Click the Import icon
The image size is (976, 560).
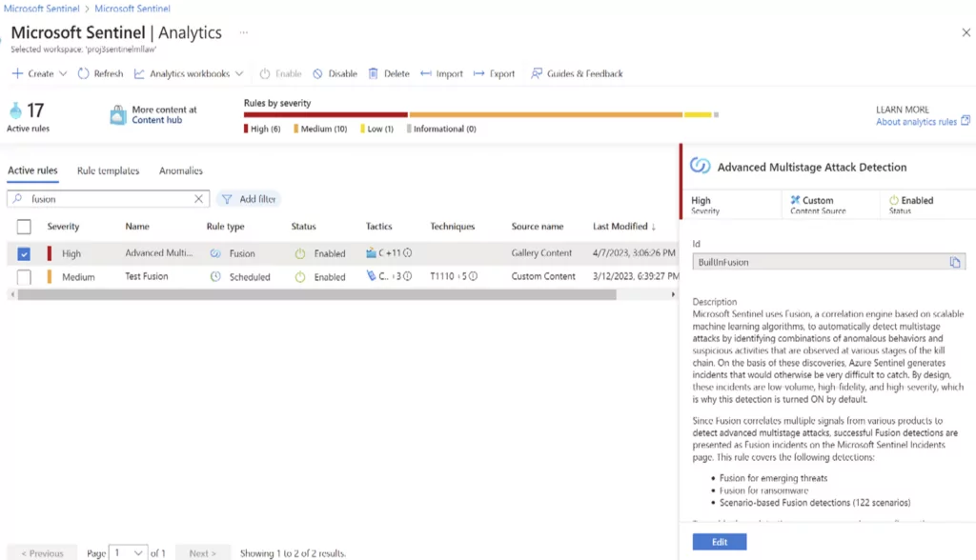coord(426,73)
